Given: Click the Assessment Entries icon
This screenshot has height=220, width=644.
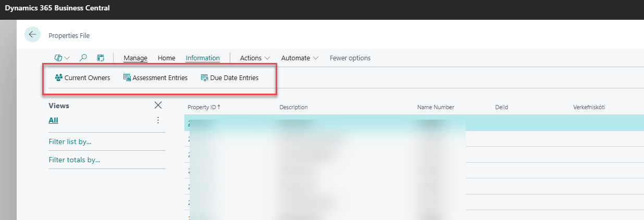Looking at the screenshot, I should point(127,78).
